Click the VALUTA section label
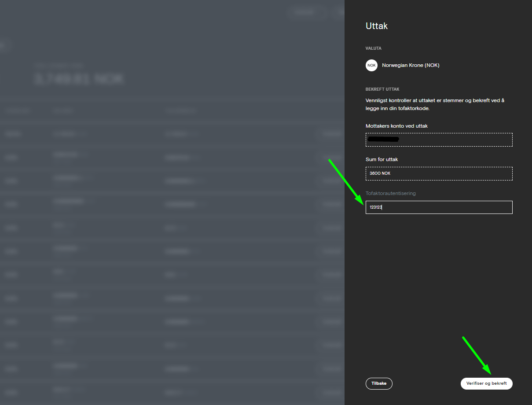Image resolution: width=532 pixels, height=405 pixels. (x=374, y=48)
